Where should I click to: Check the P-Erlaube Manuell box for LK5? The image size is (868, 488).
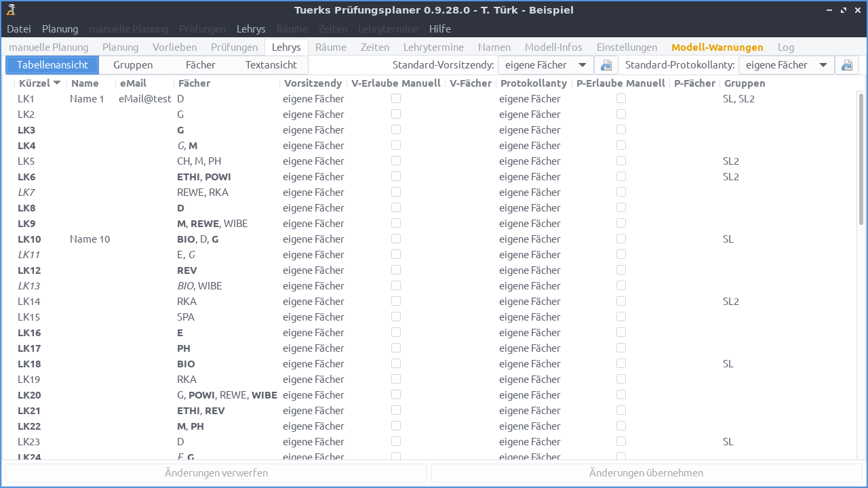pos(620,160)
